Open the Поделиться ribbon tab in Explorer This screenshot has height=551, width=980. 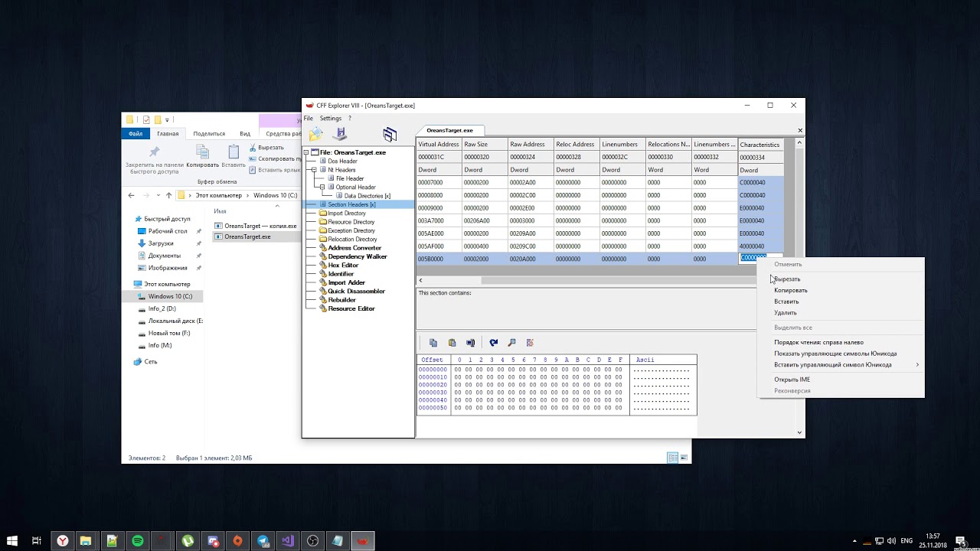pyautogui.click(x=209, y=134)
